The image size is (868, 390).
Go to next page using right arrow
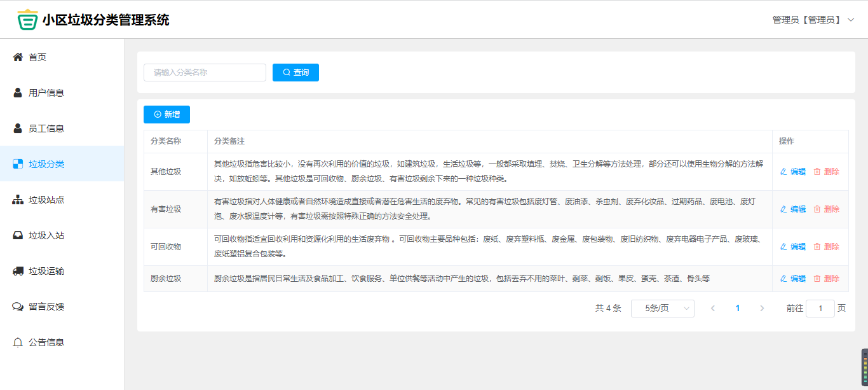[762, 309]
